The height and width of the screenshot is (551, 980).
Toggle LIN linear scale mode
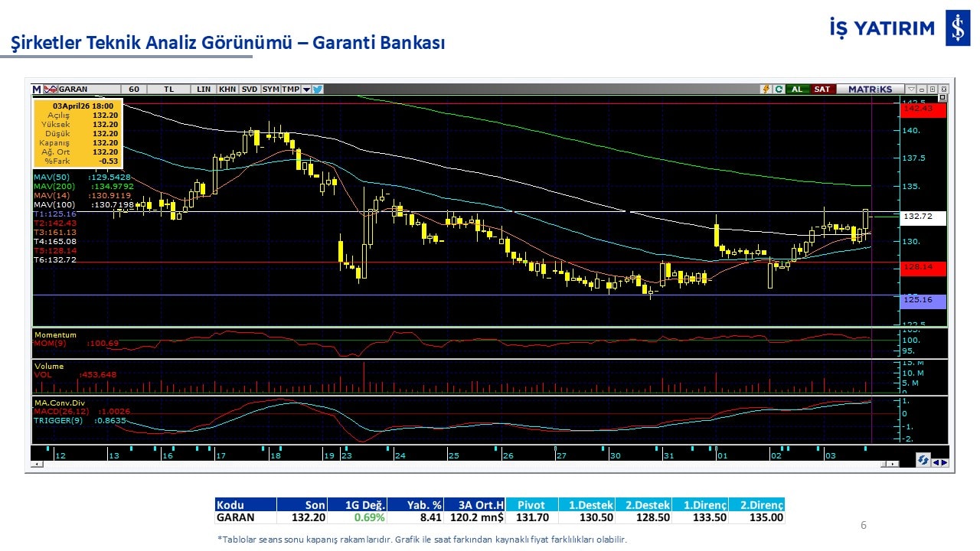[204, 90]
